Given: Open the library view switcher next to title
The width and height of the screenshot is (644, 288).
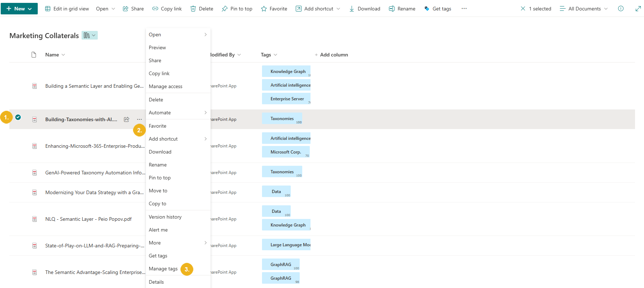Looking at the screenshot, I should [89, 35].
